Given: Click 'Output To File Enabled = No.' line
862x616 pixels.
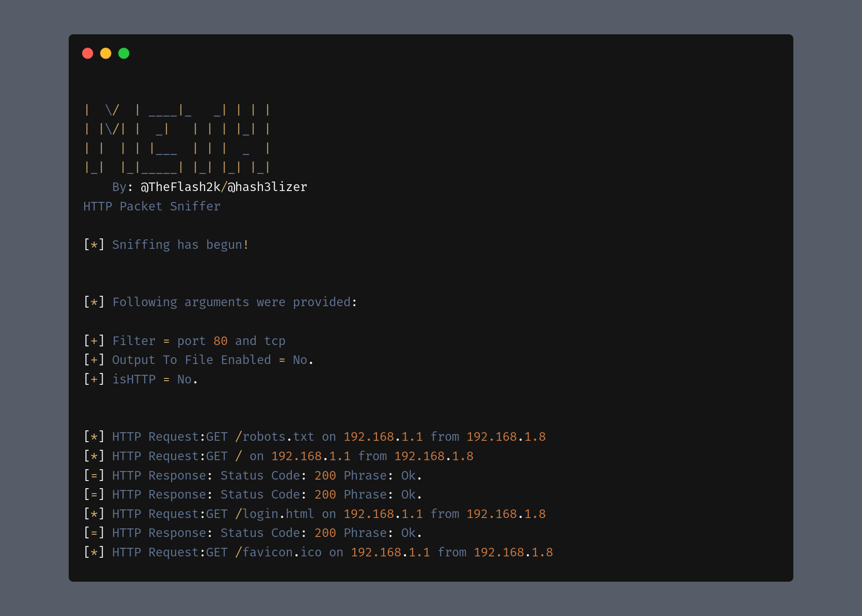Looking at the screenshot, I should 198,360.
